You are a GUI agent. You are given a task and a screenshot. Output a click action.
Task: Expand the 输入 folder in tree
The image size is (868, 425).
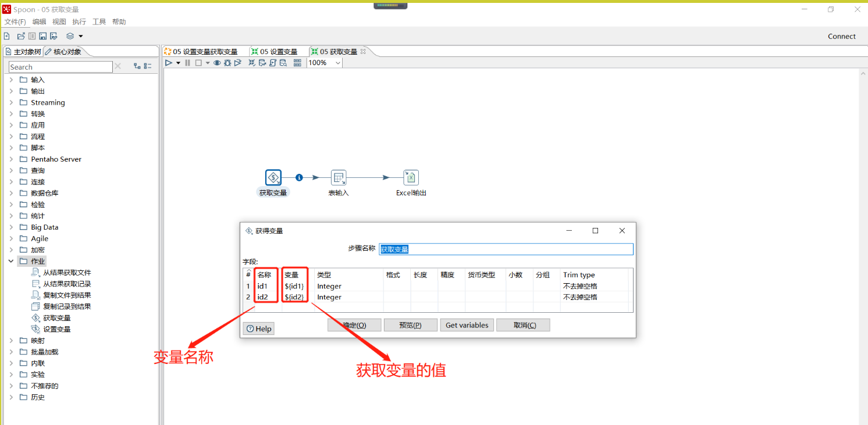point(11,80)
